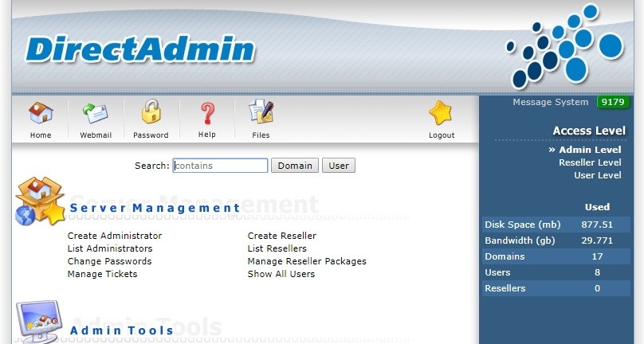Click Bandwidth value 29.771
The height and width of the screenshot is (344, 644).
[597, 240]
